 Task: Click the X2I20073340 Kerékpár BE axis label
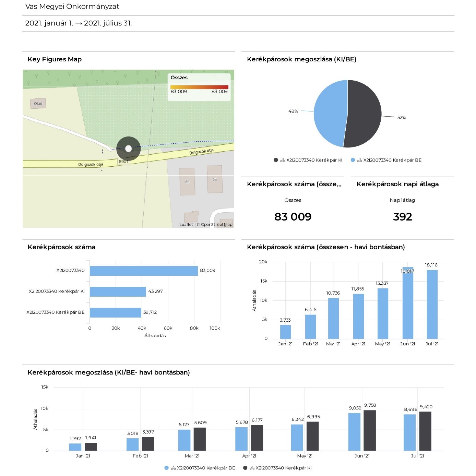(56, 312)
